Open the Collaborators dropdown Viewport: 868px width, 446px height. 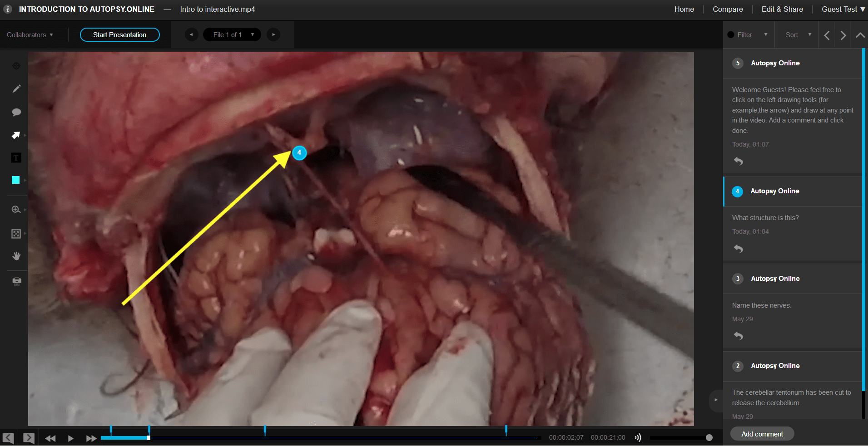coord(30,35)
